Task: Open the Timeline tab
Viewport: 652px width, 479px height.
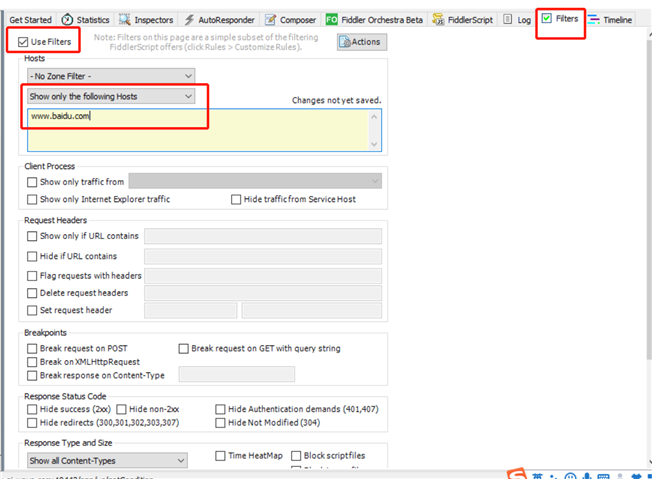Action: point(610,20)
